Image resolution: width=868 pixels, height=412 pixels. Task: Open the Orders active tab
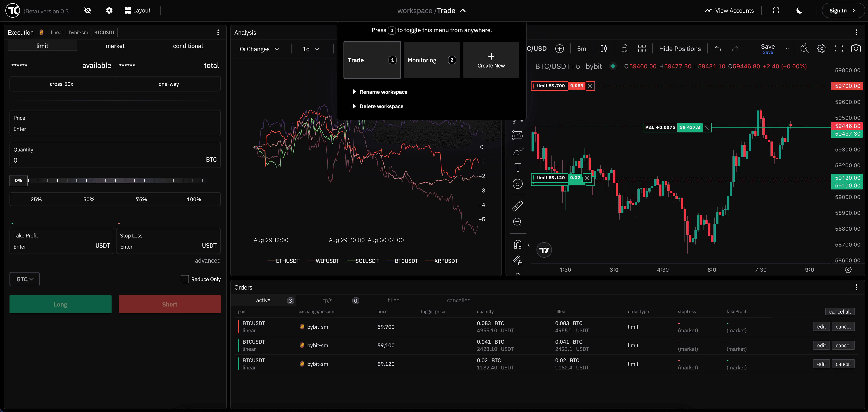(x=263, y=300)
